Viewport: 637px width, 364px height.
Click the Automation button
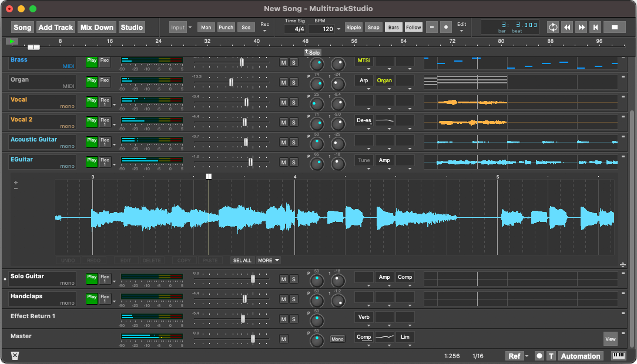point(580,356)
